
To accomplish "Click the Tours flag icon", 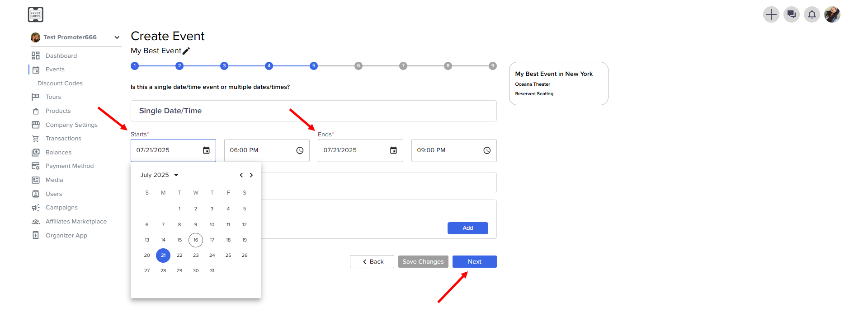I will [36, 97].
